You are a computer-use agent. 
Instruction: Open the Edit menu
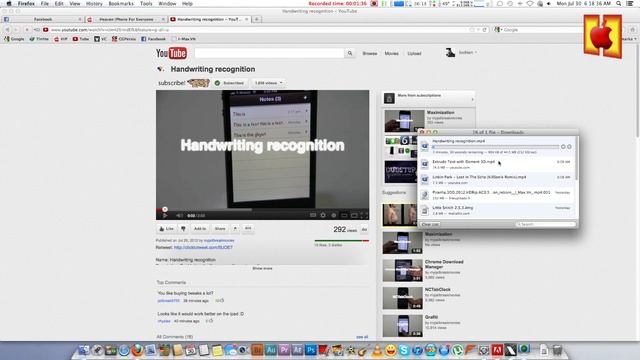pos(59,4)
